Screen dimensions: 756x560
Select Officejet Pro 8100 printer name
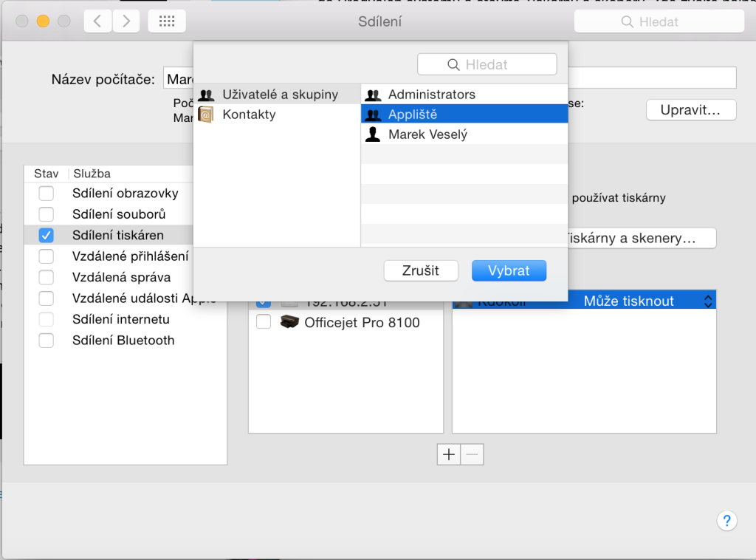tap(362, 322)
